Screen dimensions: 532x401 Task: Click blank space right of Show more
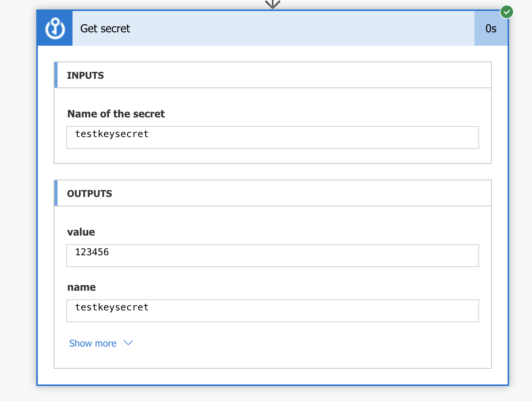(307, 343)
